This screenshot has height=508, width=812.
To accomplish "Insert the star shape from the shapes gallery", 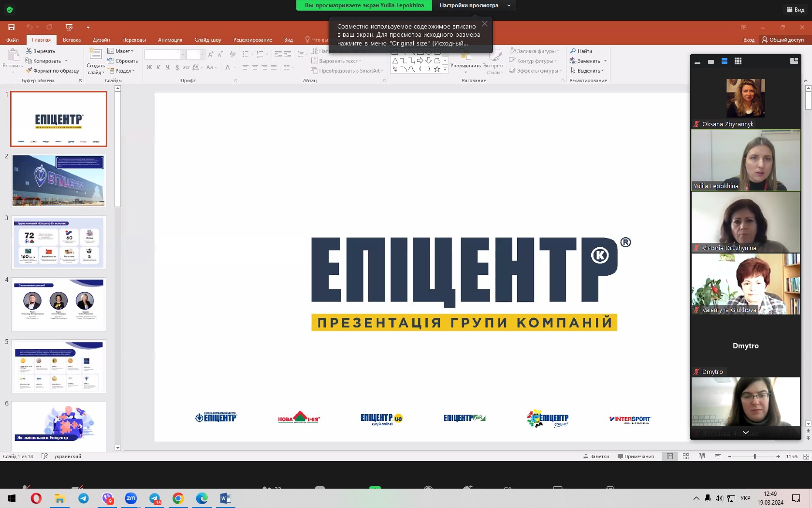I will tap(437, 69).
